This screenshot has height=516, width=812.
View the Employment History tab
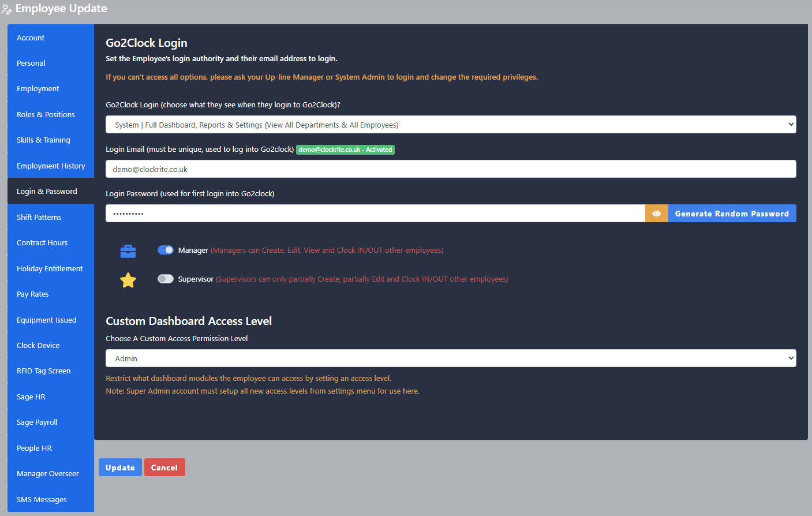click(51, 166)
